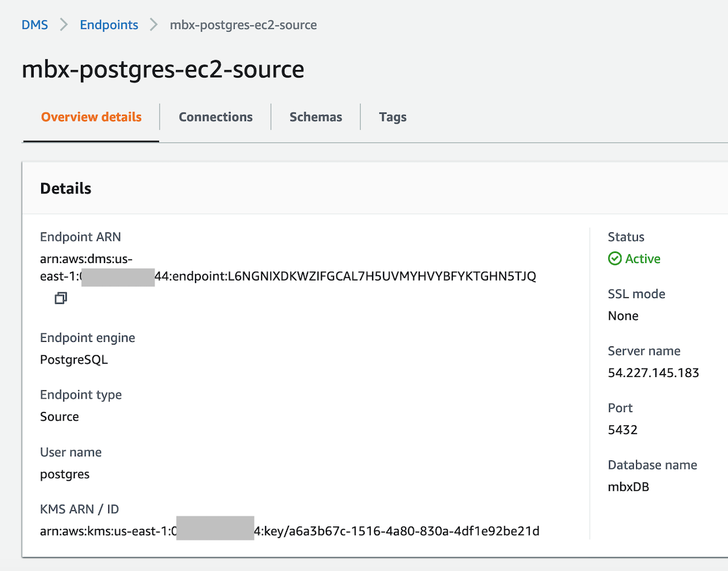Open the Schemas tab
The image size is (728, 571).
[315, 117]
